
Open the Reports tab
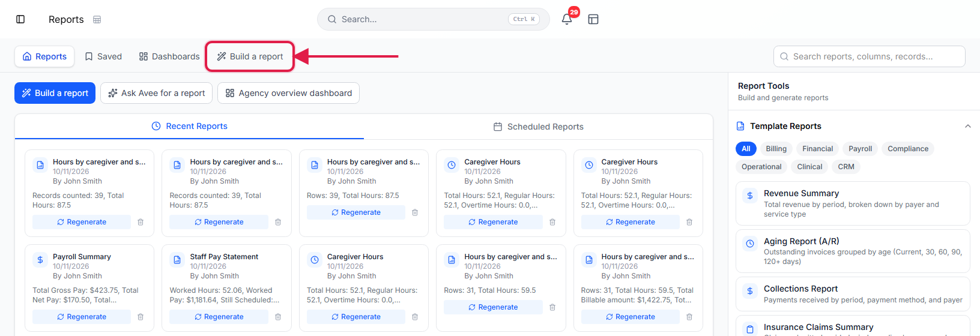click(44, 56)
